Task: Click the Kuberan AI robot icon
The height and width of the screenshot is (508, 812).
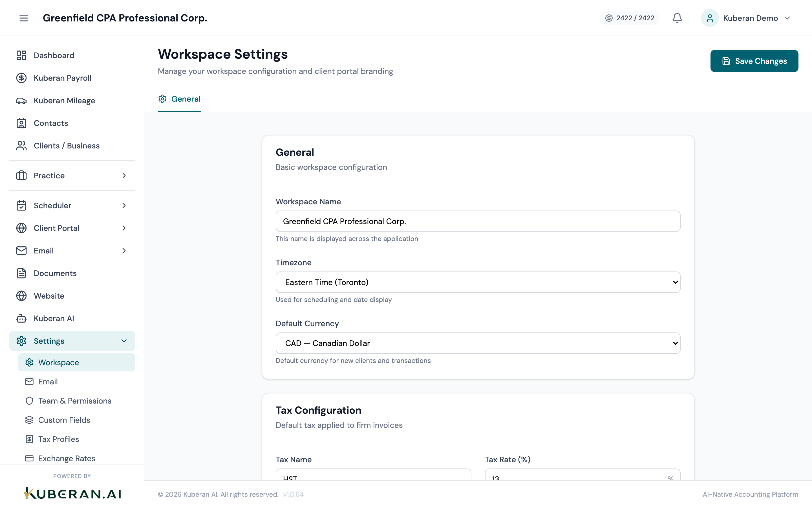Action: [x=21, y=318]
